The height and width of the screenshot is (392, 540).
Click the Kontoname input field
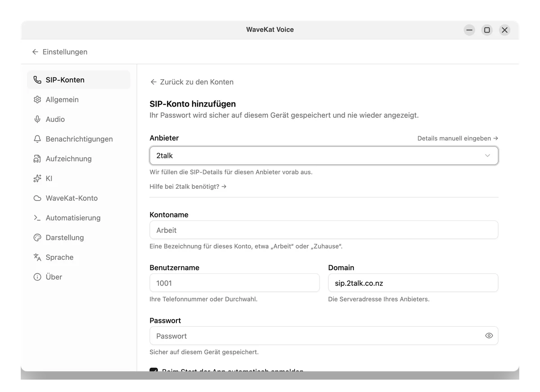click(324, 230)
